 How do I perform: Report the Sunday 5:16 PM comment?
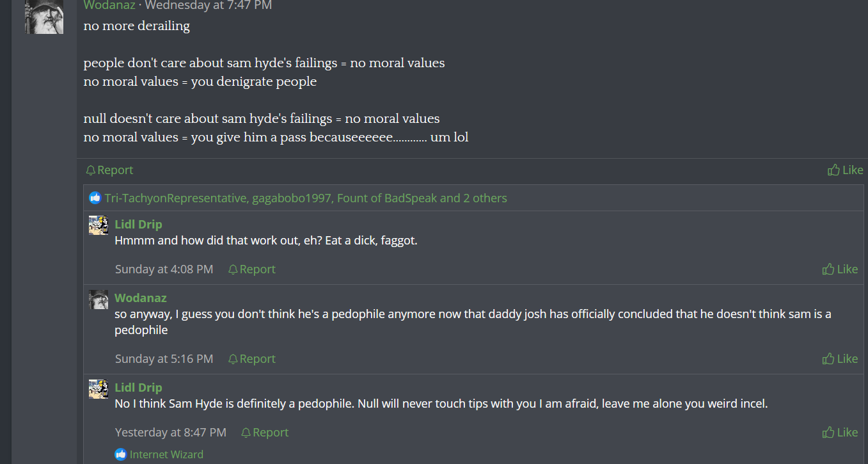pos(252,358)
